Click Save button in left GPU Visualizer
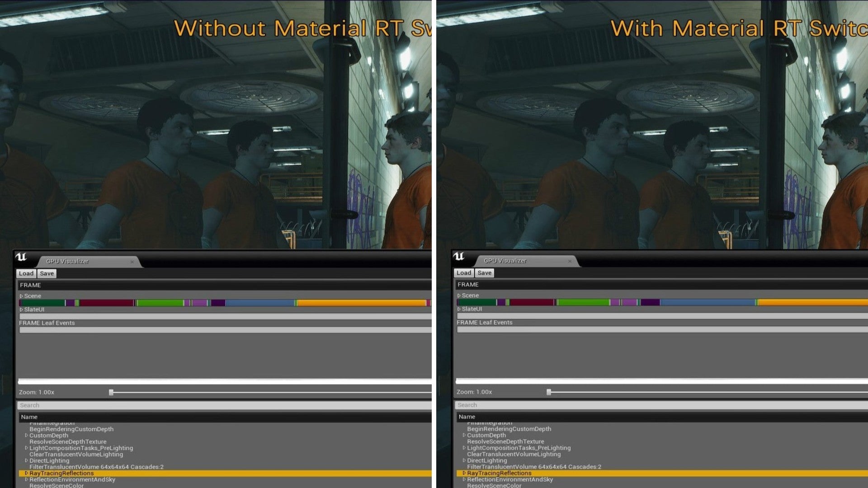Image resolution: width=868 pixels, height=488 pixels. [x=47, y=273]
